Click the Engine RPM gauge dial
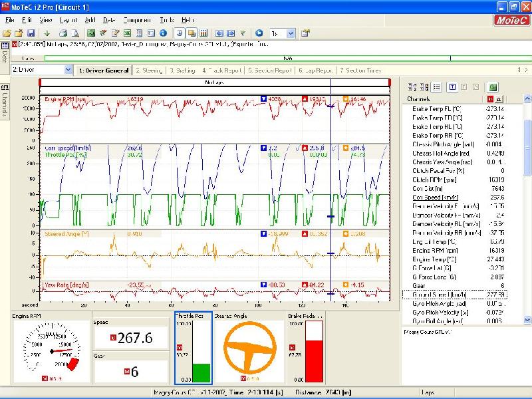 click(x=52, y=351)
